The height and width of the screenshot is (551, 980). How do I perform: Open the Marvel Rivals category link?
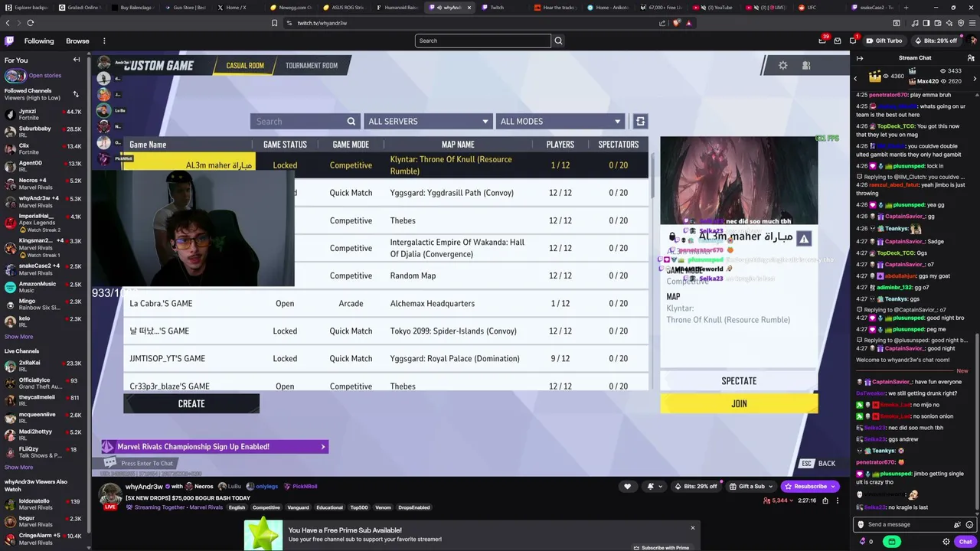206,507
